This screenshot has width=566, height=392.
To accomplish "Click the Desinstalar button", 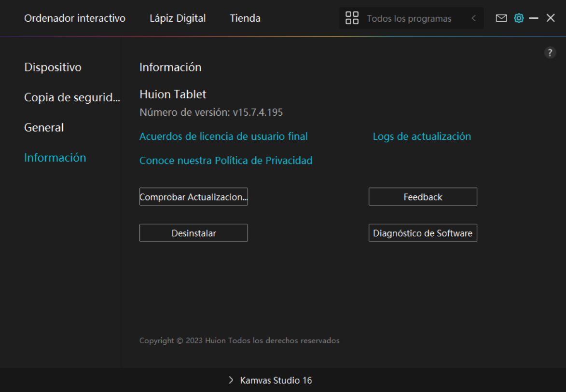I will coord(193,233).
